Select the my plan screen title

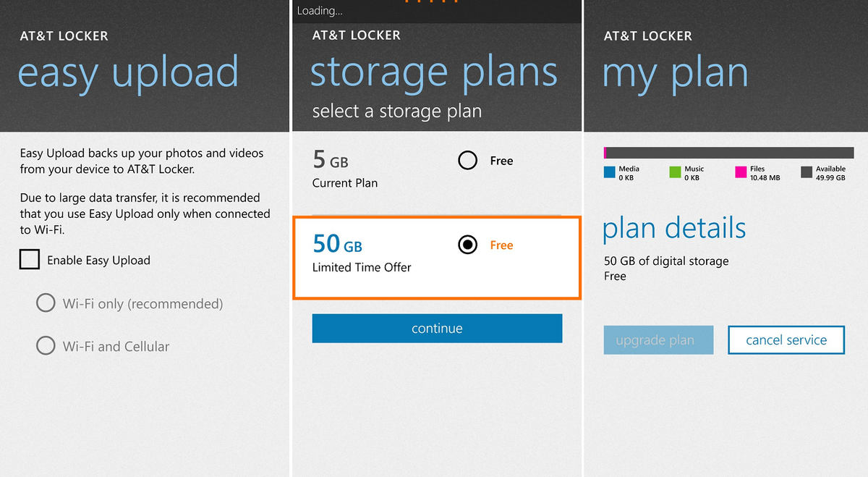pos(674,71)
